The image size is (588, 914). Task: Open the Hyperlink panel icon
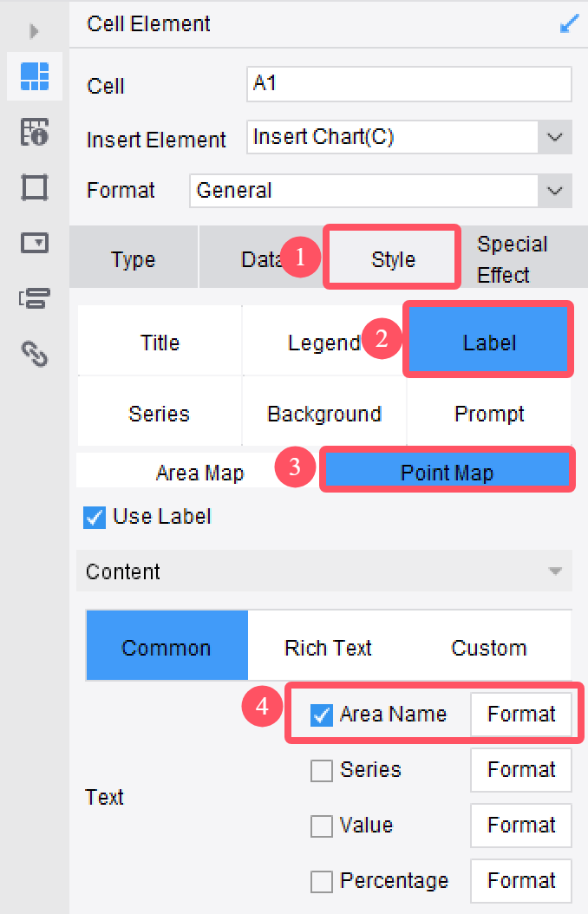(35, 354)
